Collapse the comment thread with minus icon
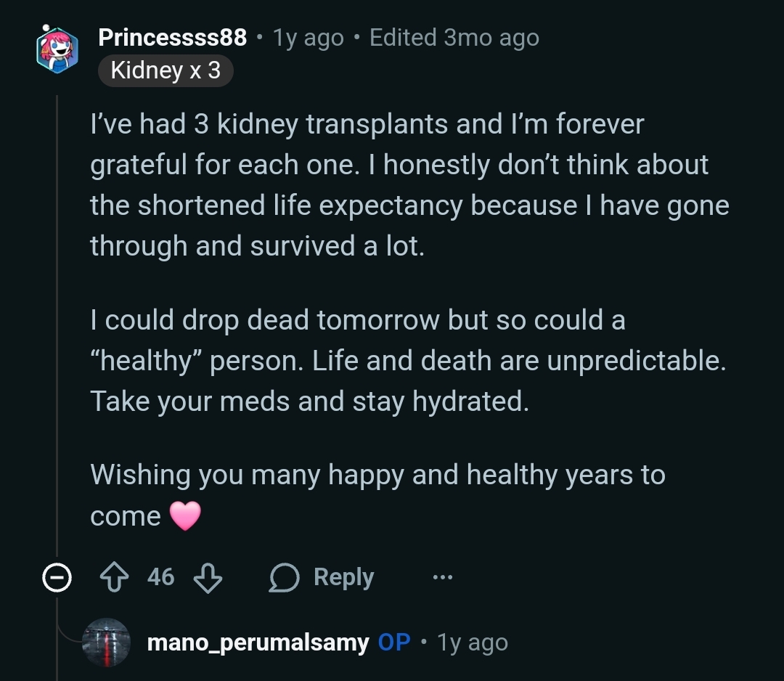784x681 pixels. tap(57, 578)
